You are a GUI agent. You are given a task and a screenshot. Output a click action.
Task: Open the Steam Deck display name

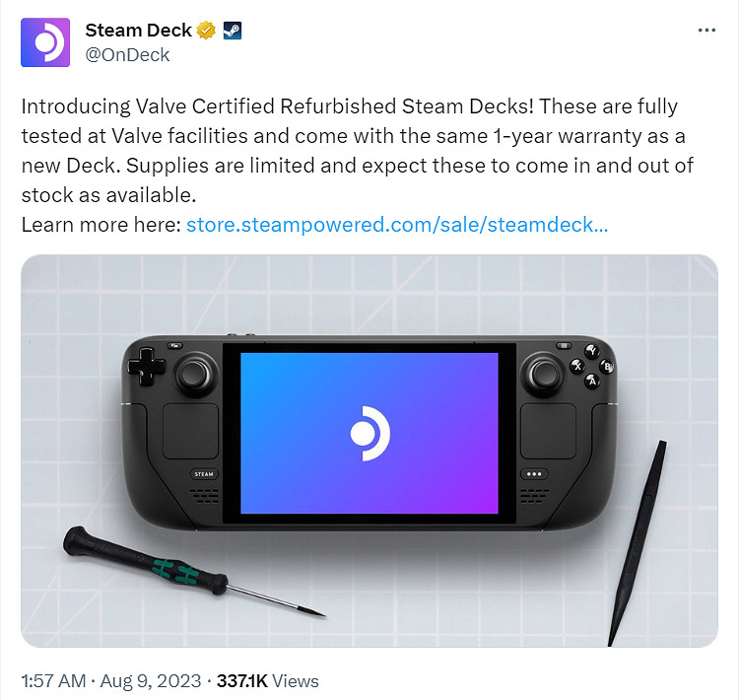pyautogui.click(x=138, y=31)
